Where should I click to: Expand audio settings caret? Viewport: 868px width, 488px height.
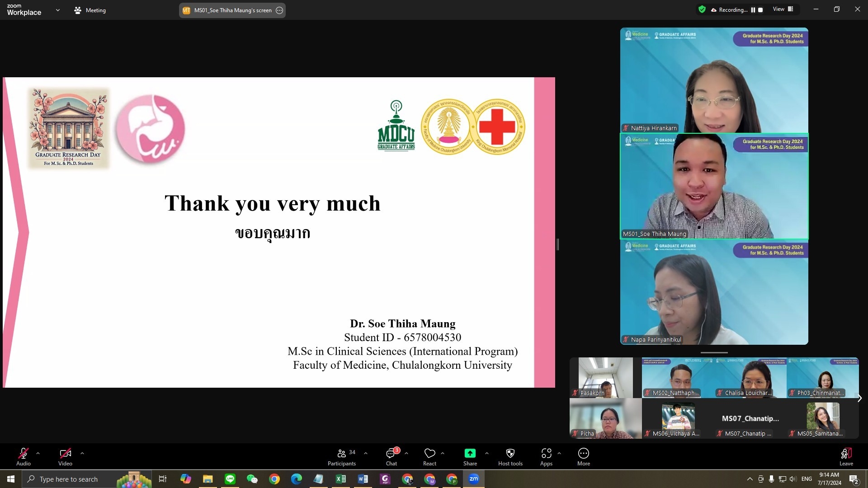point(38,453)
